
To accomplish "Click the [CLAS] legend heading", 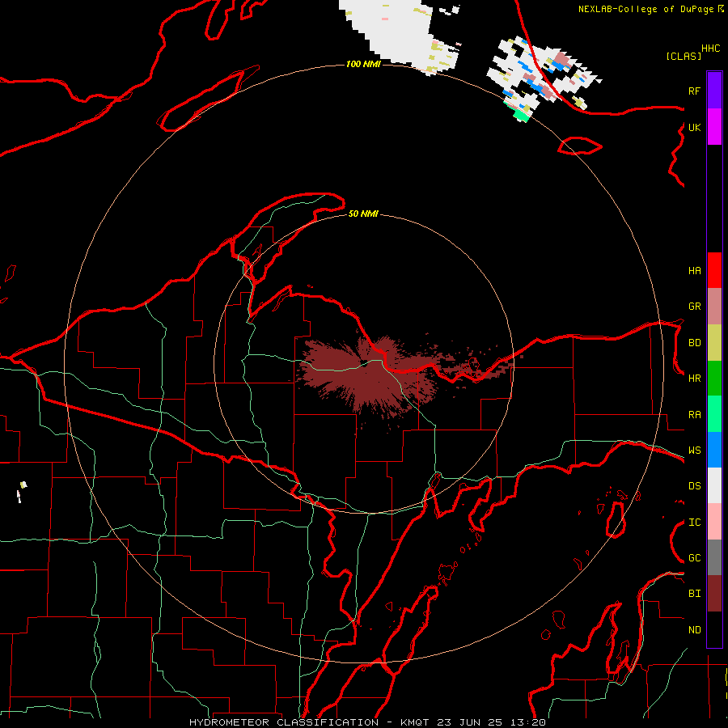I will tap(684, 56).
